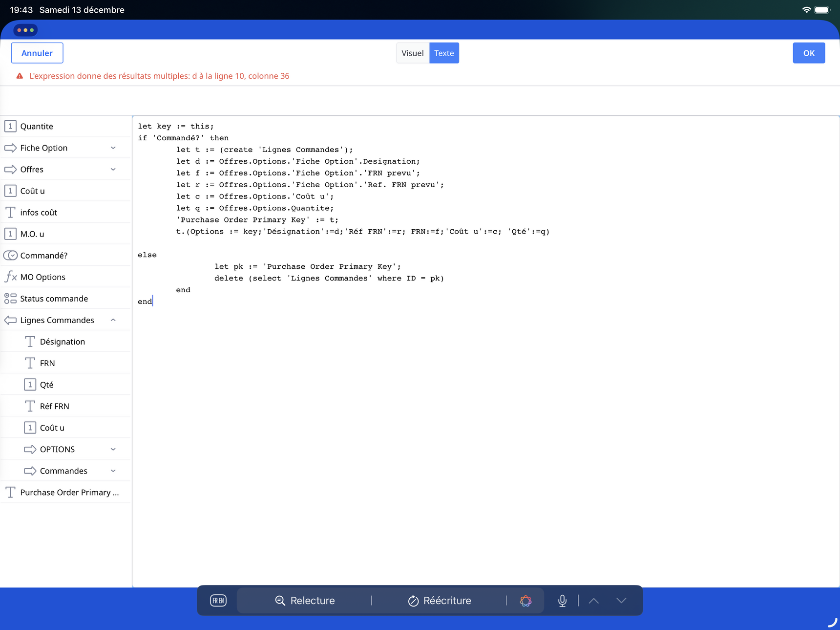The image size is (840, 630).
Task: Select the MO Options formula field
Action: tap(43, 277)
